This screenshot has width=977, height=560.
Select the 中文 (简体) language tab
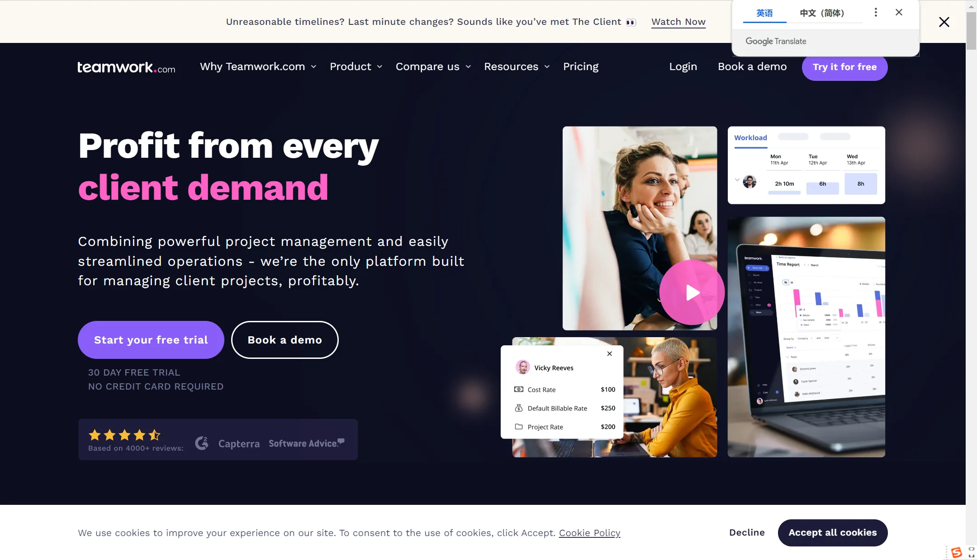(x=822, y=13)
